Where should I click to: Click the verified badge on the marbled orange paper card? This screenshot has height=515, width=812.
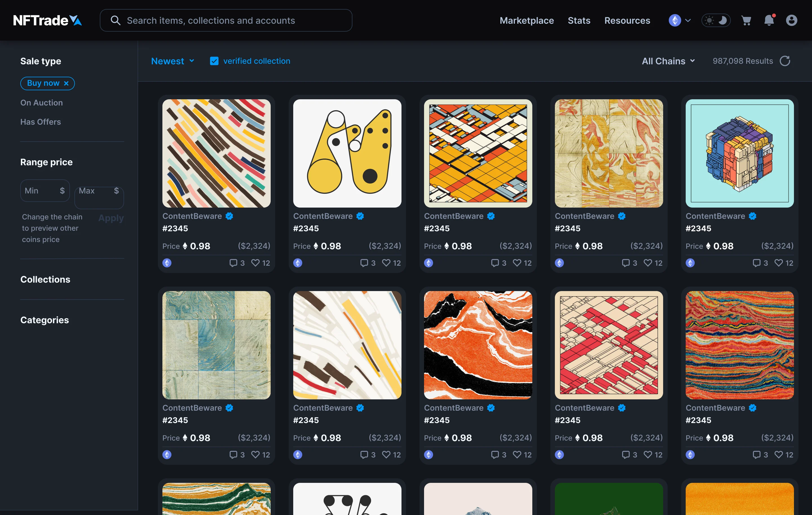pyautogui.click(x=622, y=216)
